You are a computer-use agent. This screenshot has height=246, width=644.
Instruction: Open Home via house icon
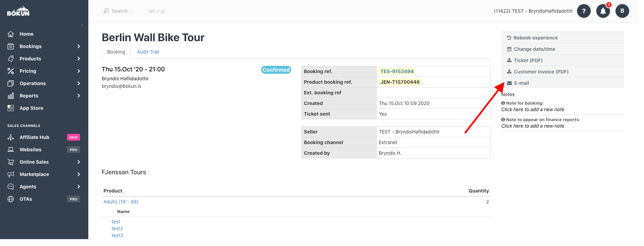click(x=11, y=34)
